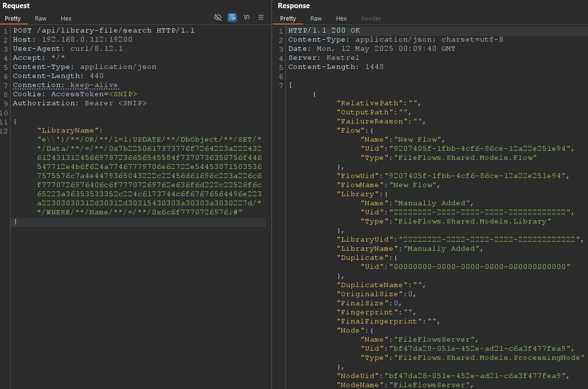Click the SQL injection payload string value
Screen dimensions: 588x389
pyautogui.click(x=149, y=176)
